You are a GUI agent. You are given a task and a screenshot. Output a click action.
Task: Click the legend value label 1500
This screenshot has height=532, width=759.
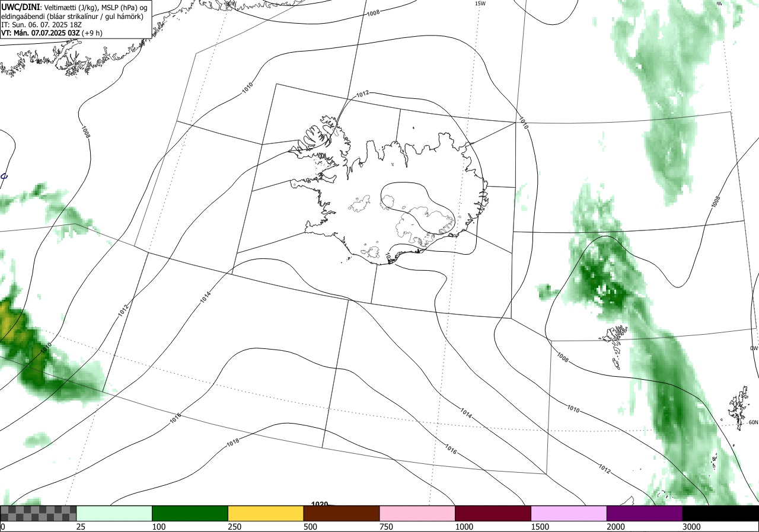pos(540,527)
